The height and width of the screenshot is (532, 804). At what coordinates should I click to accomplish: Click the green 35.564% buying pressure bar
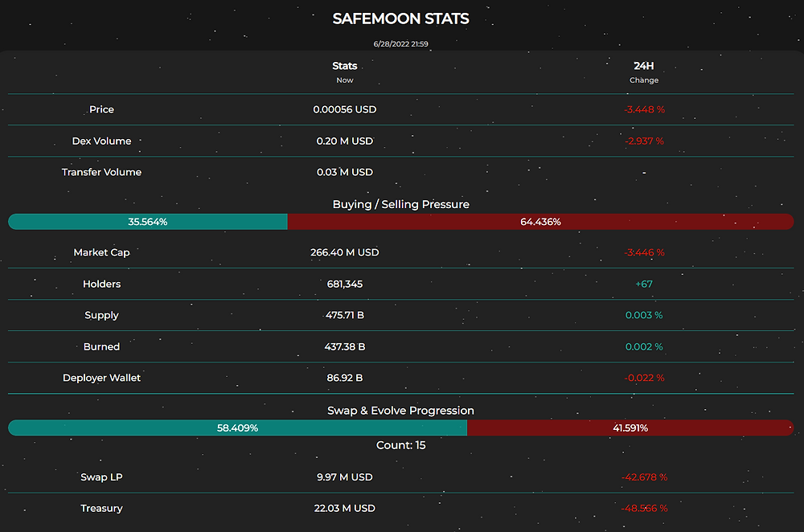click(148, 222)
